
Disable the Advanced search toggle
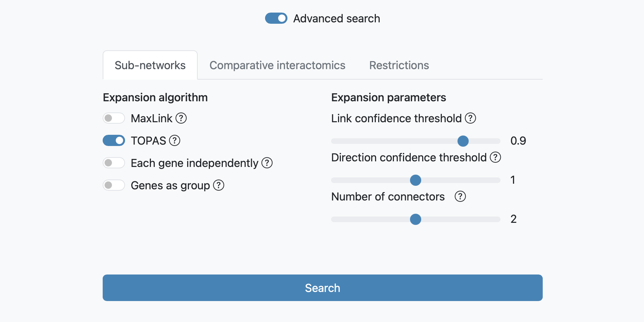pyautogui.click(x=276, y=18)
